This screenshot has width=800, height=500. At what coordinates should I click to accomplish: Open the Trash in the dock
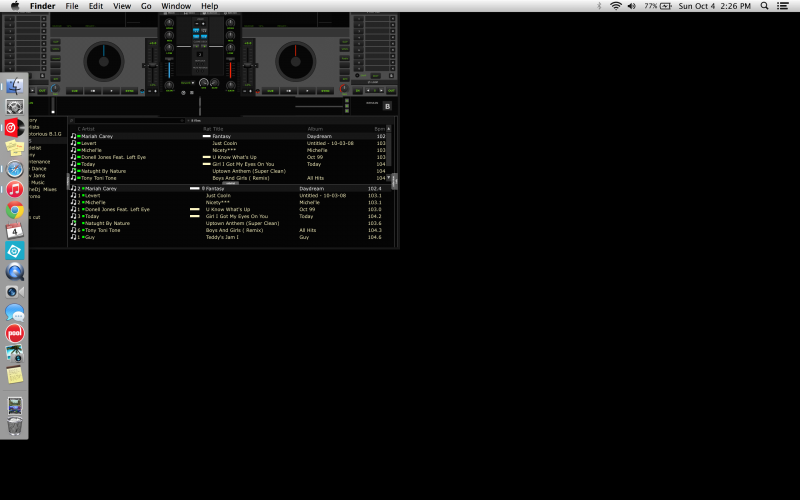click(x=14, y=427)
